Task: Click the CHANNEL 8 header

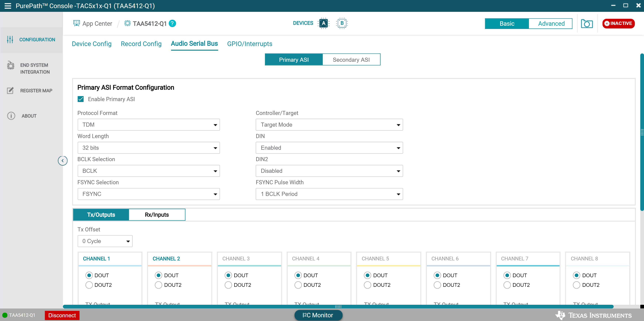Action: (x=584, y=259)
